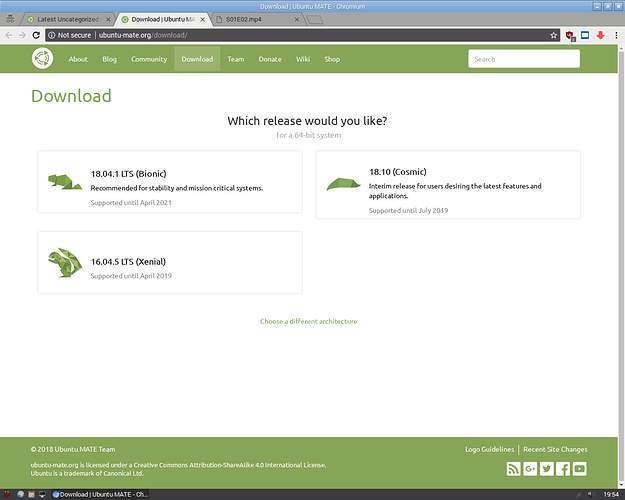Open the Recent Site Changes link

(555, 449)
